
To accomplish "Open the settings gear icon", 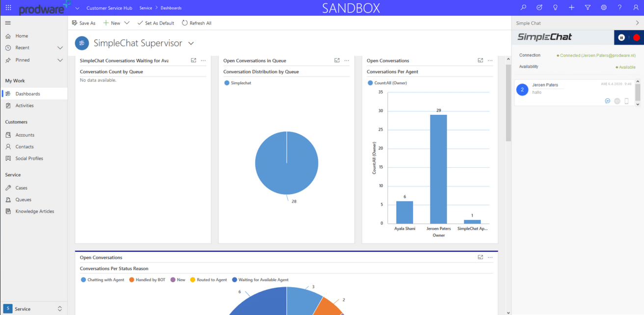I will [604, 8].
